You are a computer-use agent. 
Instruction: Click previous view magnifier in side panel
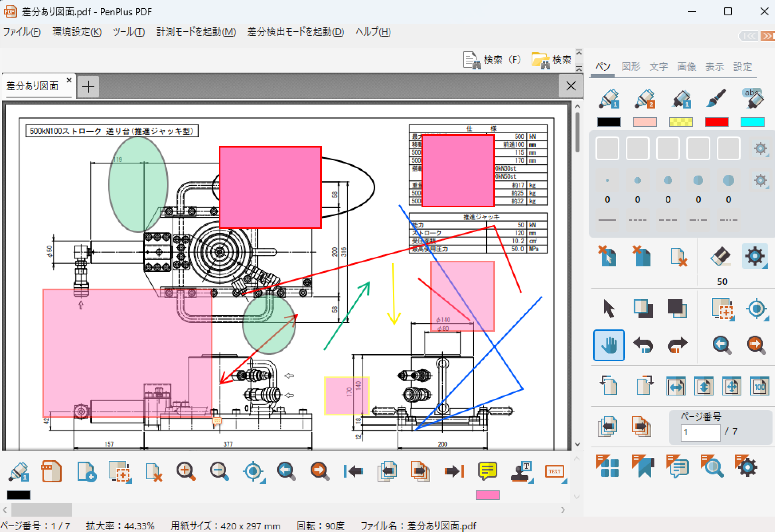[x=722, y=345]
